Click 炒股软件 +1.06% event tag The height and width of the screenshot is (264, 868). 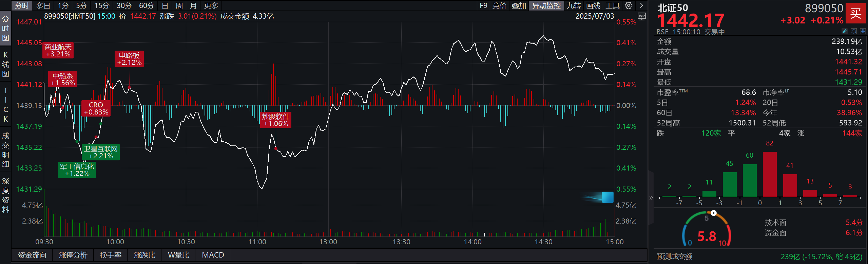coord(275,120)
